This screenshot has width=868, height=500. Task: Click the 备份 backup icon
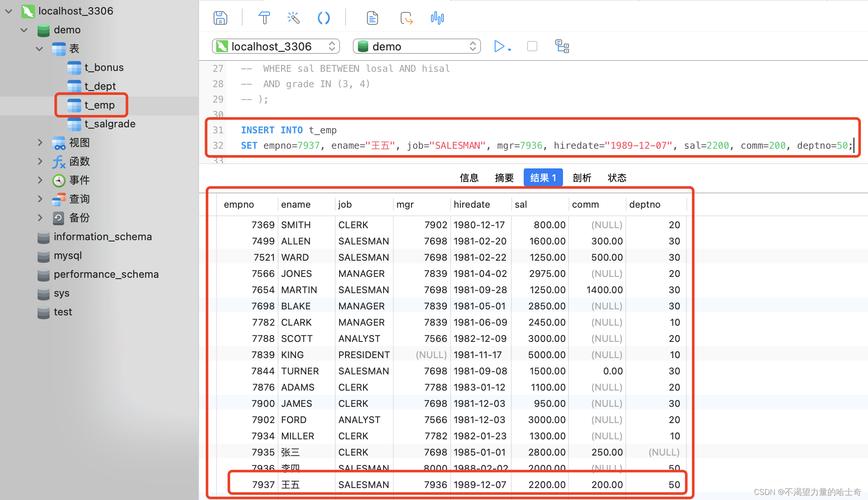point(59,218)
